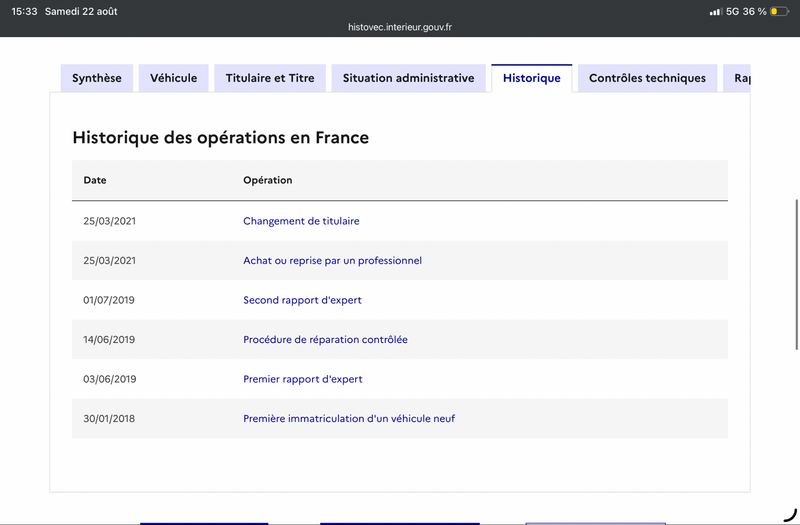Tap the histovec.interieur.gouv.fr address bar
Viewport: 800px width, 525px height.
tap(400, 27)
